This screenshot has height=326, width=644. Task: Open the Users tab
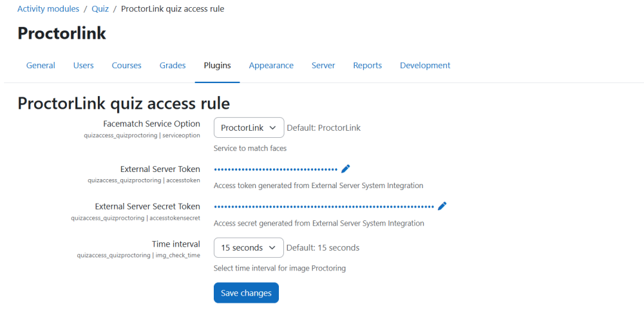(83, 65)
